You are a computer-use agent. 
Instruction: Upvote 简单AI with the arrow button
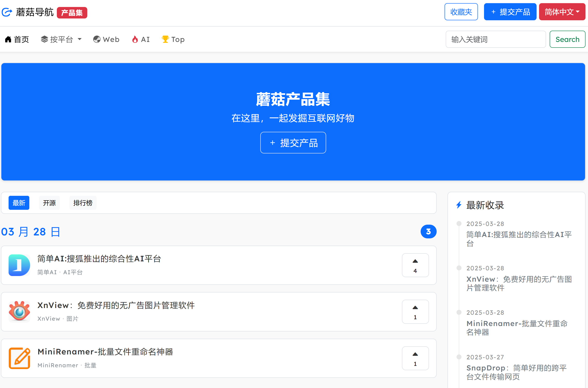pyautogui.click(x=415, y=265)
